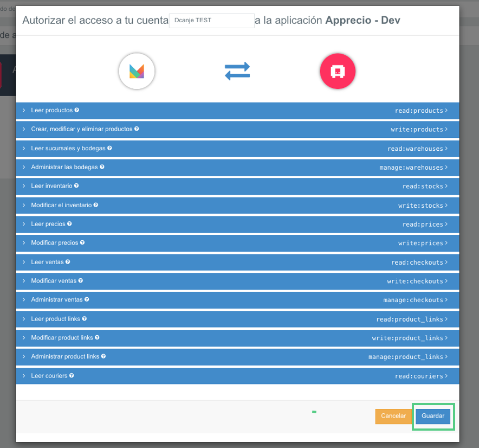Click the read:checkouts scope text

(417, 263)
